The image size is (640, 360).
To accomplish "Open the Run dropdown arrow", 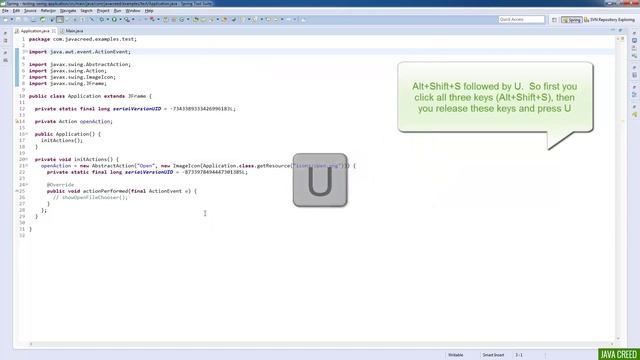I will [x=120, y=20].
